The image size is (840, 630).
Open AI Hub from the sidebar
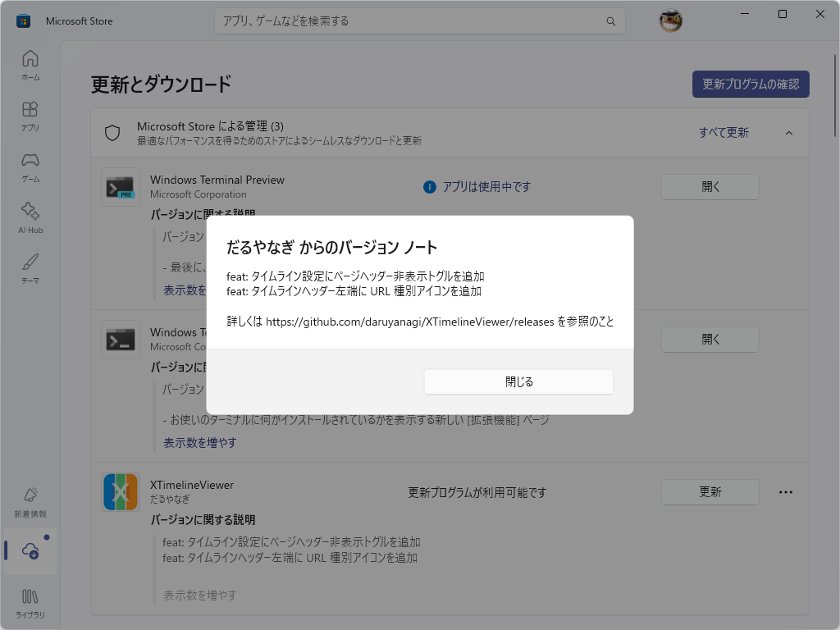[x=30, y=218]
